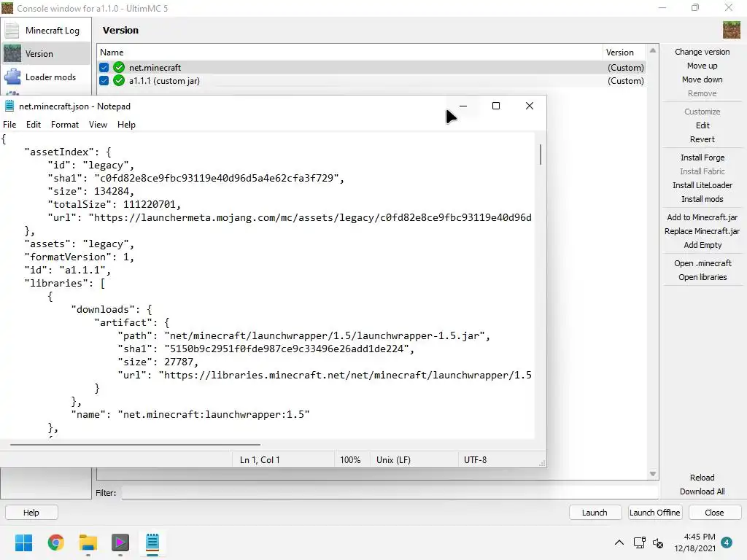Screen dimensions: 747x560
Task: Select the Version page in sidebar
Action: tap(46, 54)
